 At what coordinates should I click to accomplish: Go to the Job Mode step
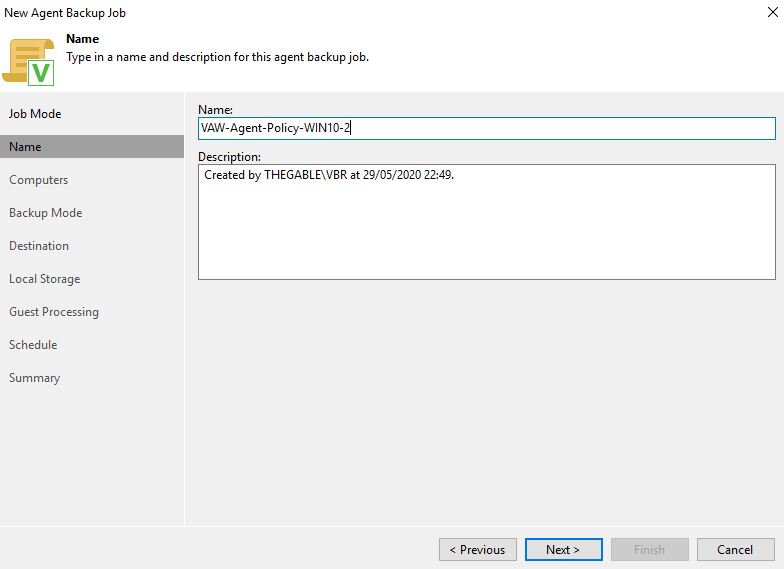click(x=35, y=114)
